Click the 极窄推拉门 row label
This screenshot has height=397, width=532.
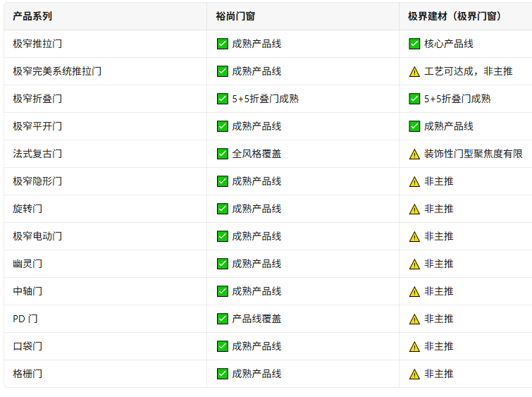37,44
